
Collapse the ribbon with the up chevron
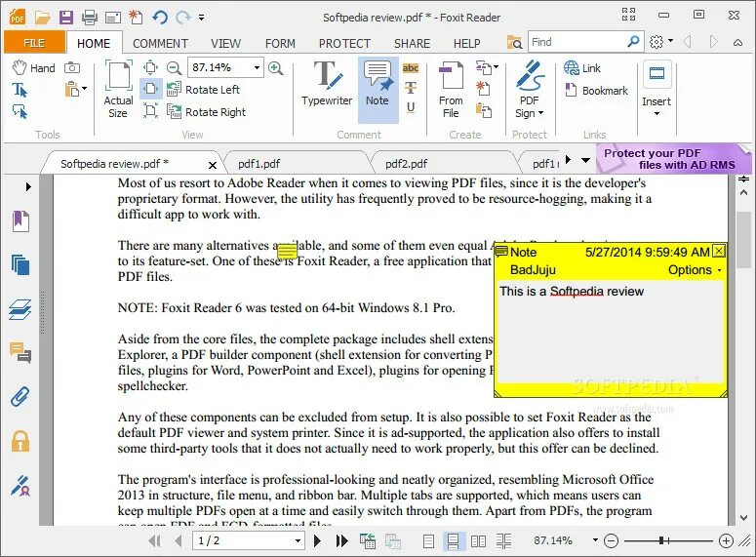[737, 43]
